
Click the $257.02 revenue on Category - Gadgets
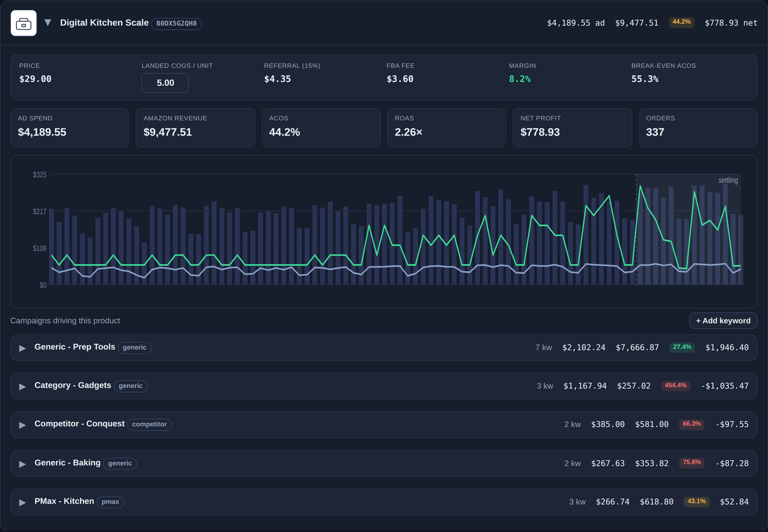[x=634, y=386]
